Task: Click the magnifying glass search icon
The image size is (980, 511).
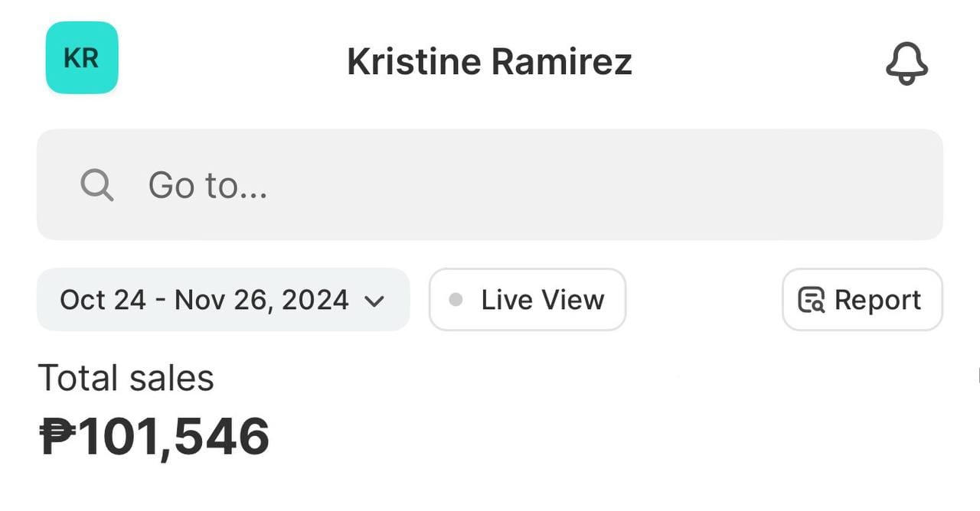Action: click(97, 185)
